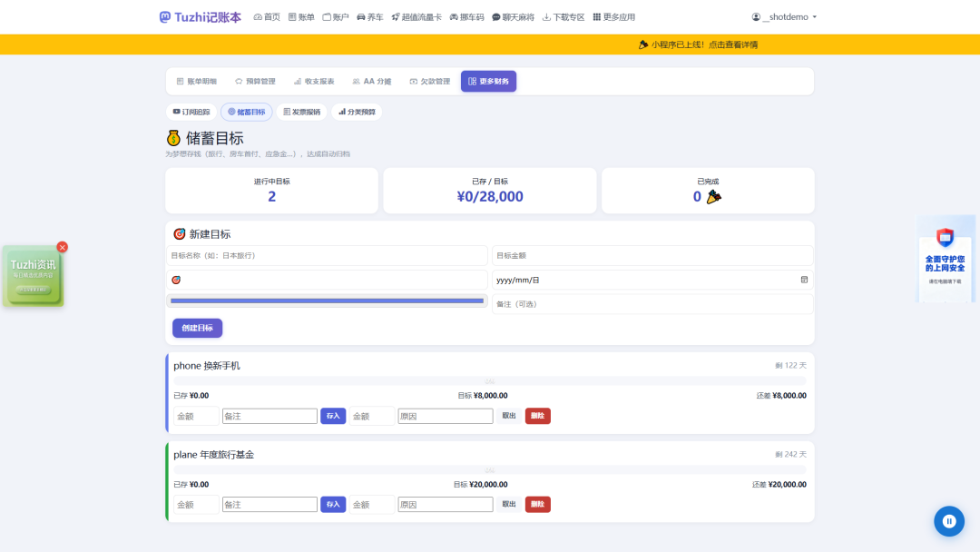Focus the 目标金额 input field

[x=652, y=256]
